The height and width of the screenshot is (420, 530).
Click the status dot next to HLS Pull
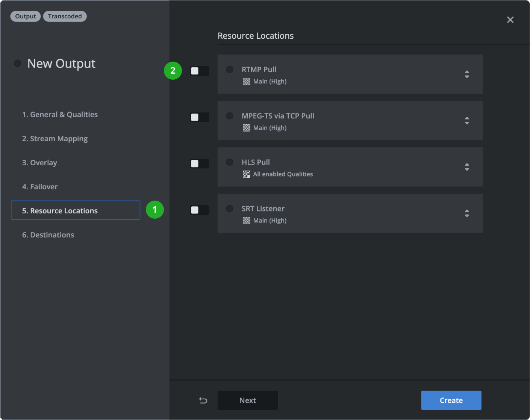[230, 162]
